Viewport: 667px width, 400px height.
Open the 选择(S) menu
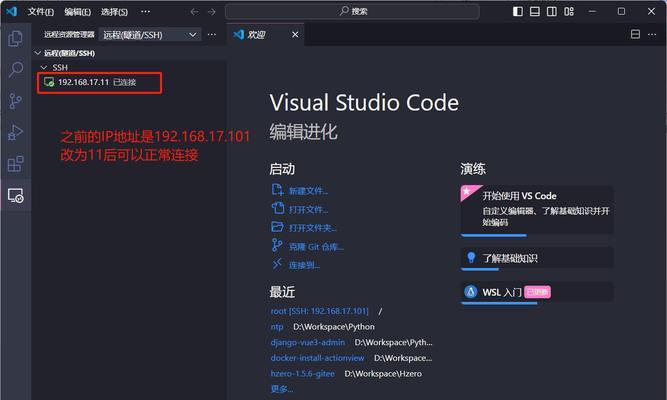coord(114,11)
